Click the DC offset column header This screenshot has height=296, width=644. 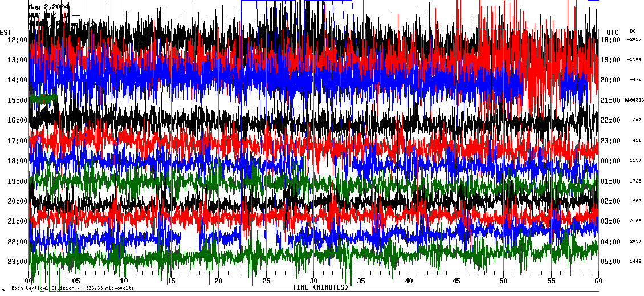pyautogui.click(x=633, y=31)
